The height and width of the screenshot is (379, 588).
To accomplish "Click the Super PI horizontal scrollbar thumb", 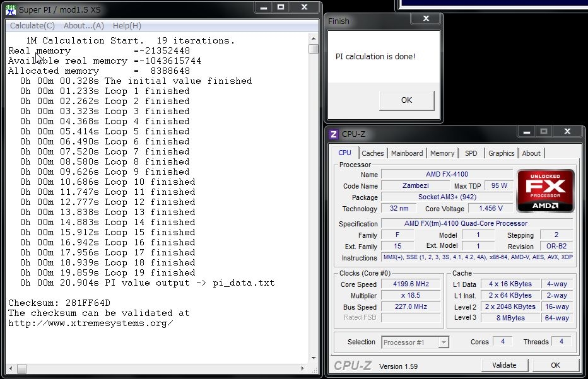I will coord(21,368).
